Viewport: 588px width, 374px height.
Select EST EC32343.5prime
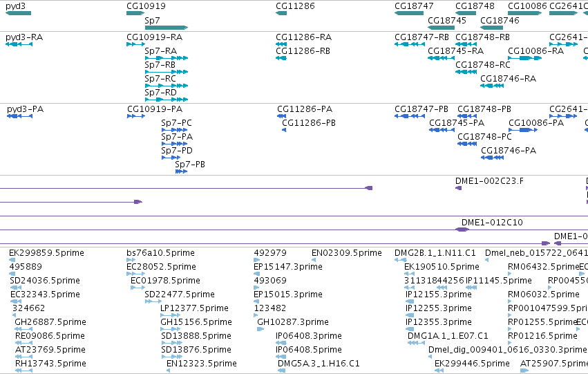pos(16,301)
